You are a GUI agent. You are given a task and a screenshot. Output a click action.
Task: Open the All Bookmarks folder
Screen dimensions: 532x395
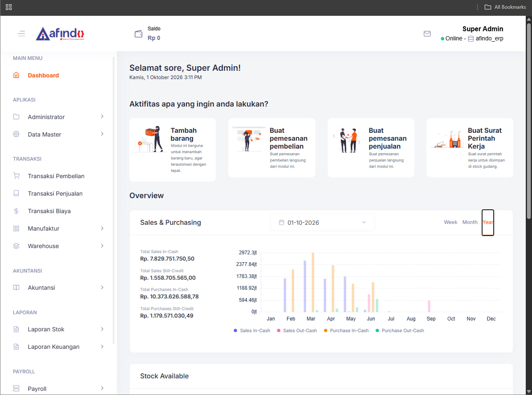pyautogui.click(x=505, y=7)
